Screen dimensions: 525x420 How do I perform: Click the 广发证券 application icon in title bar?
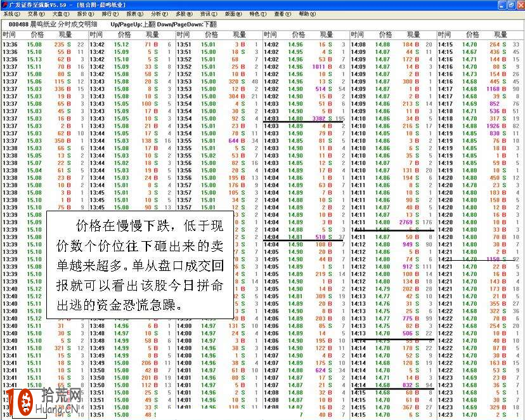pos(5,4)
